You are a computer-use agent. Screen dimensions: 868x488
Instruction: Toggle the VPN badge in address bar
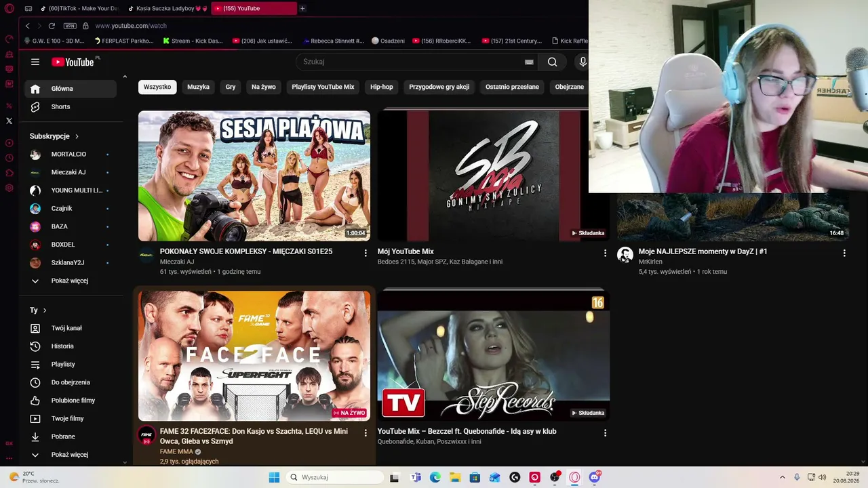(70, 26)
